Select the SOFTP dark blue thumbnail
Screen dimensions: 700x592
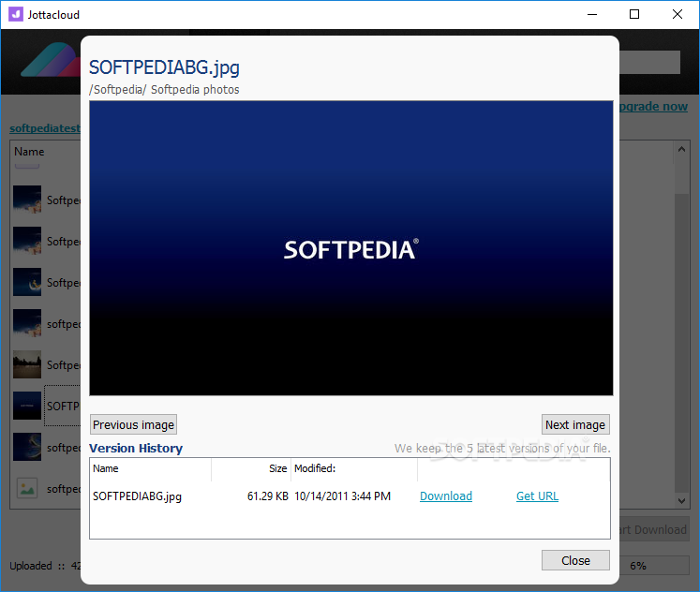tap(27, 406)
